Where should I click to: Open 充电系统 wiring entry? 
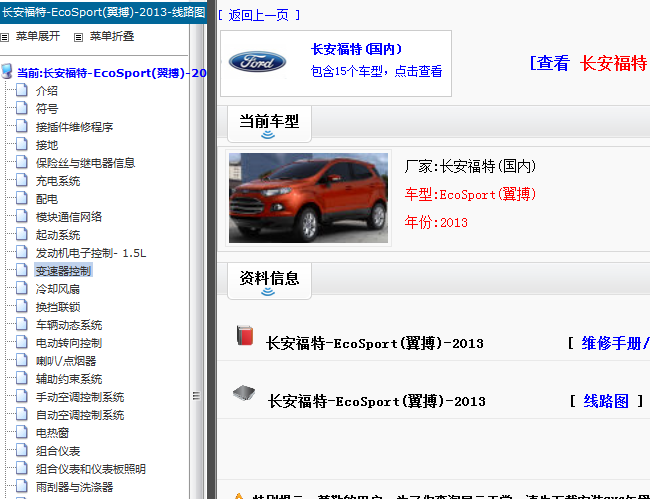click(58, 181)
